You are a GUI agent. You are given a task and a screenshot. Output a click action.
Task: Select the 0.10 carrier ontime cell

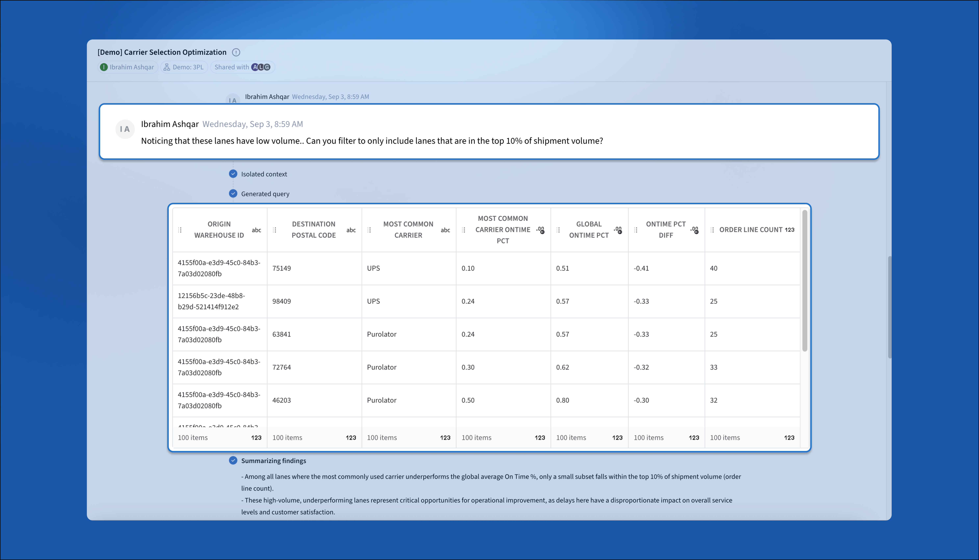tap(503, 268)
